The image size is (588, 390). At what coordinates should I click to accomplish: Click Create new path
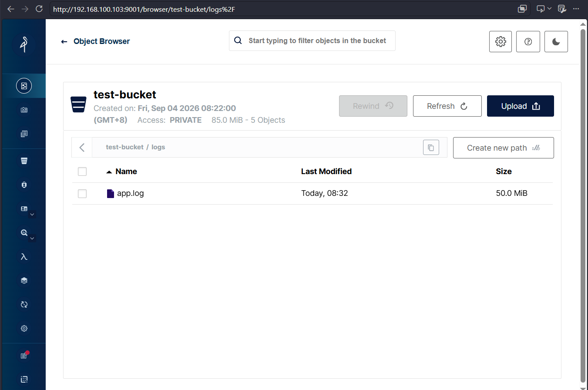tap(504, 148)
